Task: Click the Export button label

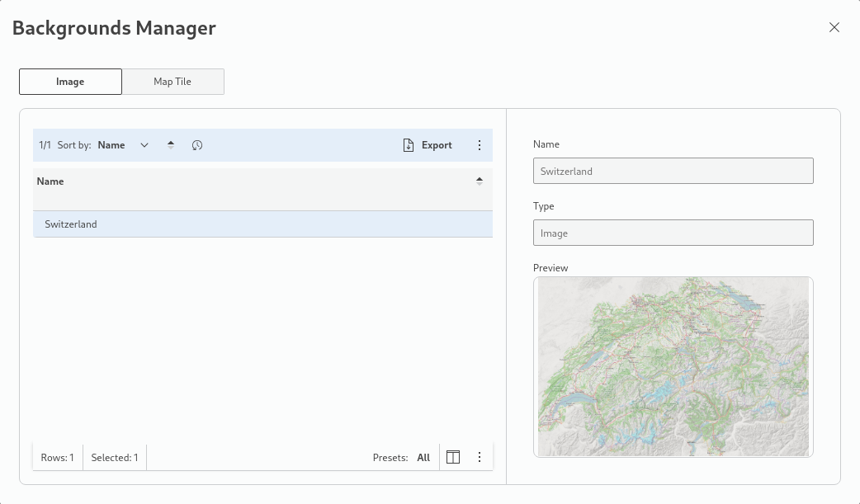Action: click(437, 145)
